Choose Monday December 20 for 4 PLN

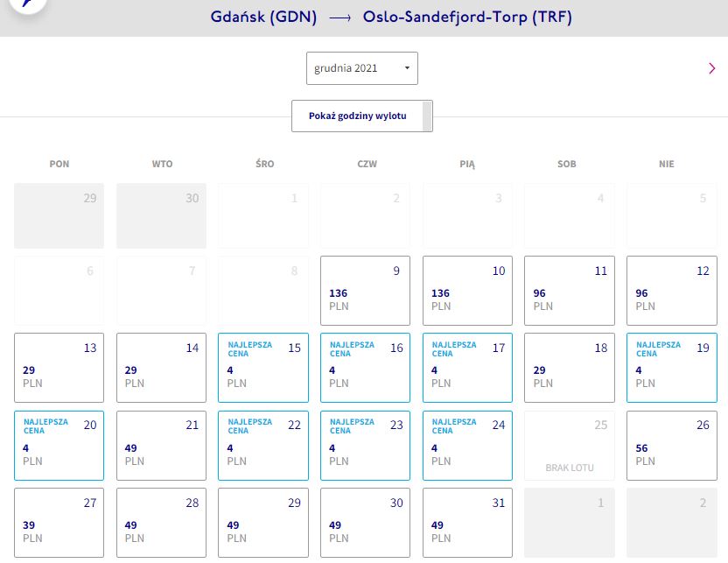tap(59, 446)
